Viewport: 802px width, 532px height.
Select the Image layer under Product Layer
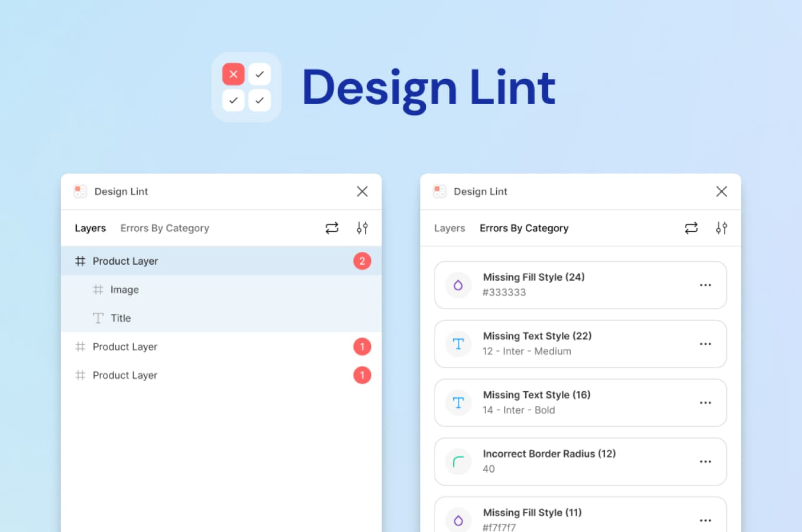click(x=124, y=290)
